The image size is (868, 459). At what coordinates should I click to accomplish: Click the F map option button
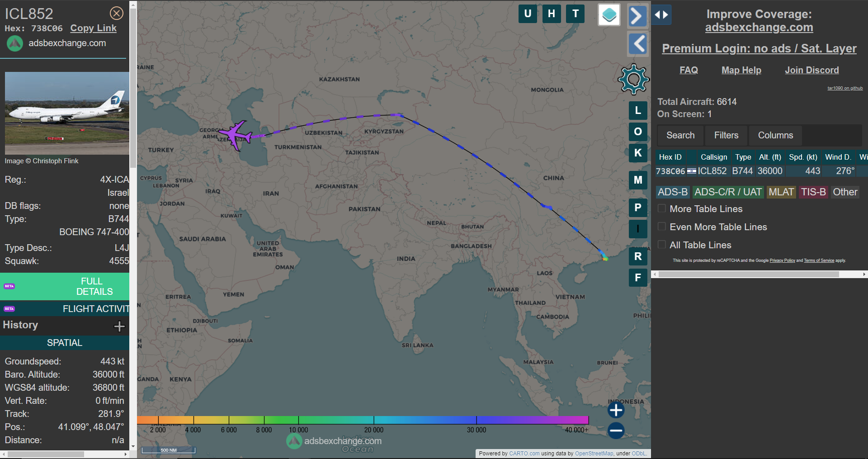tap(638, 278)
